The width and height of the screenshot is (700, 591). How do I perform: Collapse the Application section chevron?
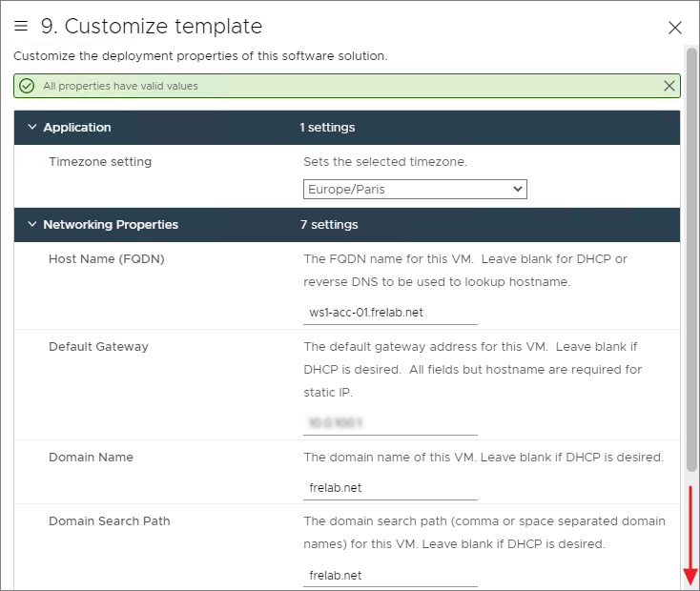click(x=31, y=128)
